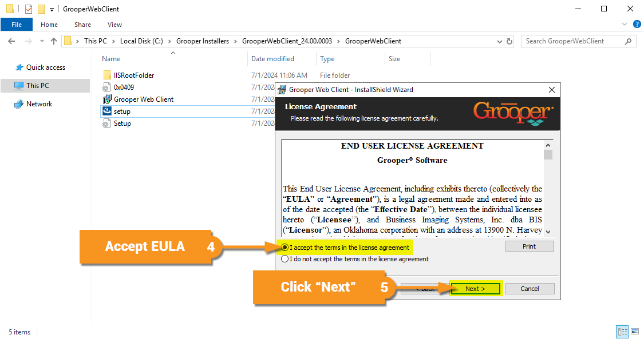Open Recent locations dropdown arrow
Image resolution: width=644 pixels, height=339 pixels.
point(42,41)
